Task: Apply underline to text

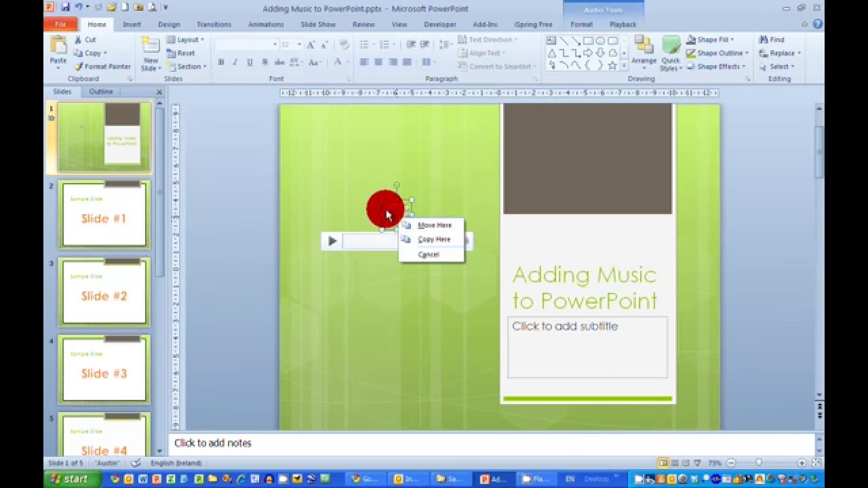Action: [x=250, y=61]
